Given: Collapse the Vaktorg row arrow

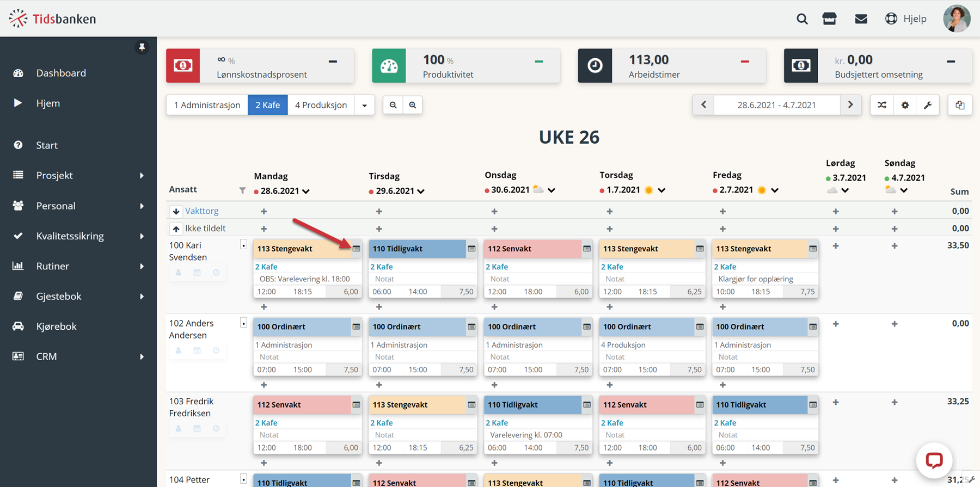Looking at the screenshot, I should tap(176, 211).
